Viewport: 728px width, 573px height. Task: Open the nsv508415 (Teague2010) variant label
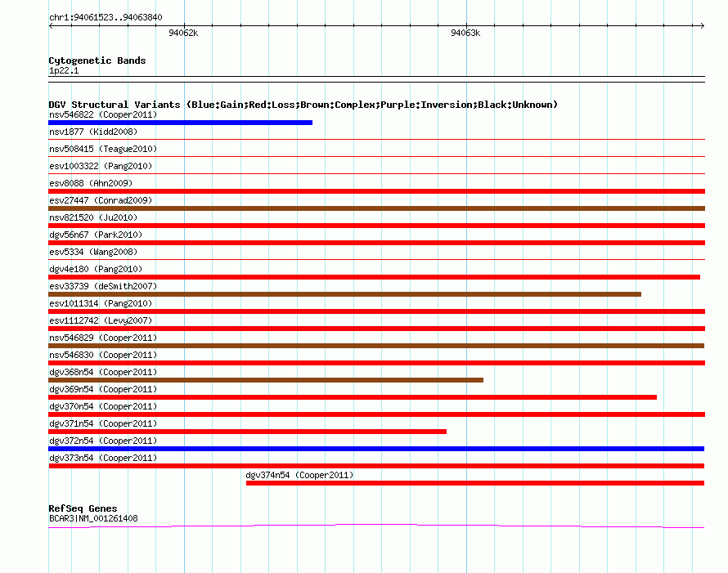click(x=103, y=149)
